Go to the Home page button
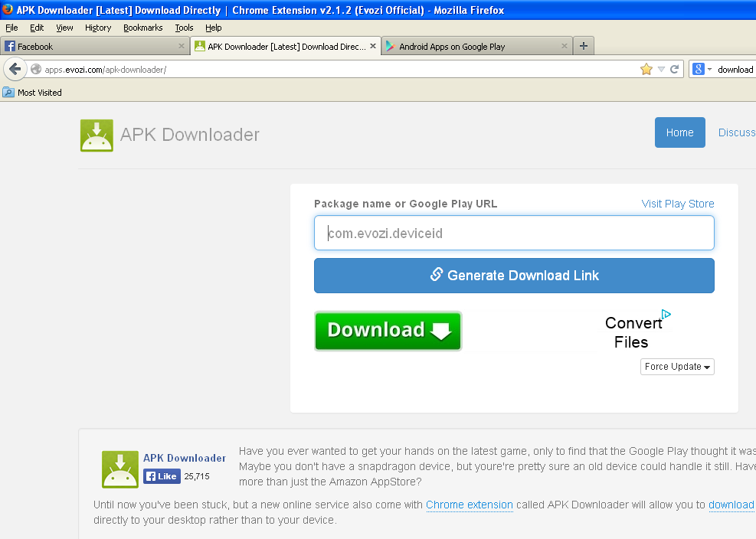756x539 pixels. [680, 132]
